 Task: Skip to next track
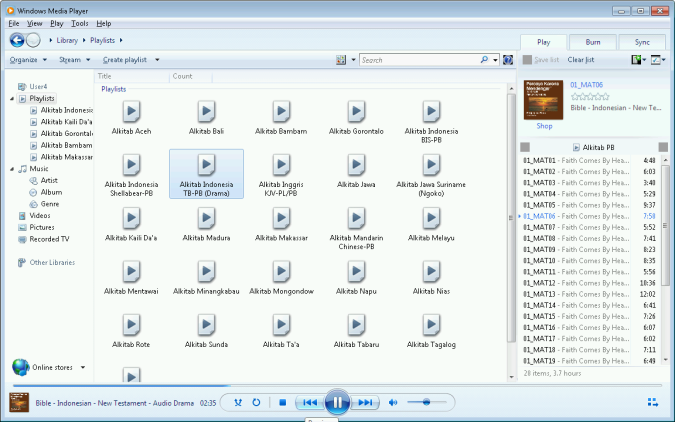pos(365,403)
